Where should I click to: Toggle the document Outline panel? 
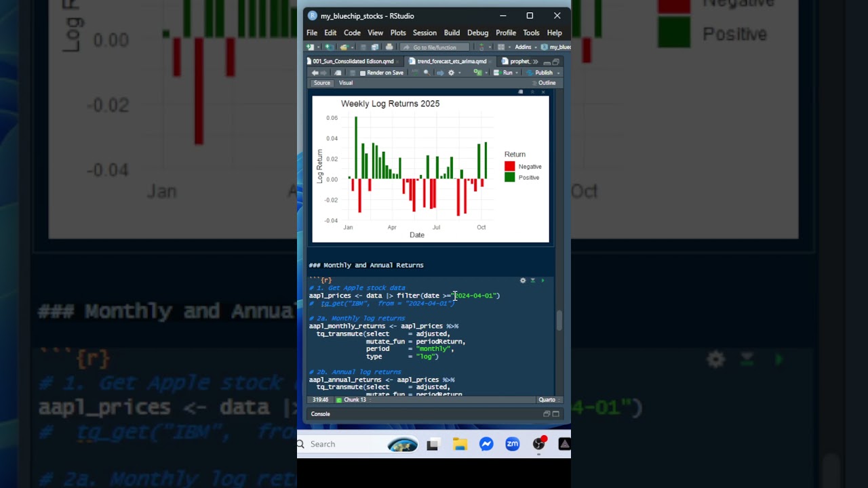click(542, 83)
